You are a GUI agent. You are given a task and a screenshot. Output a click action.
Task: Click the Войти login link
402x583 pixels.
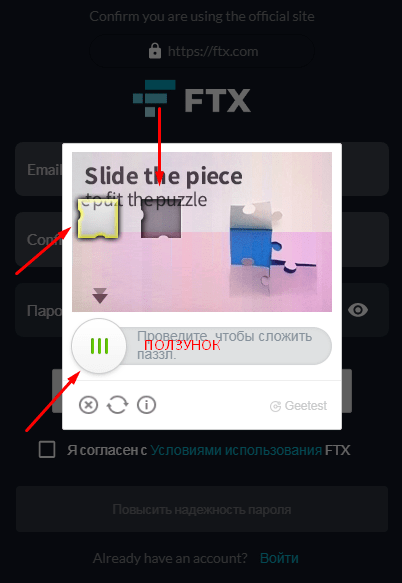pyautogui.click(x=279, y=558)
